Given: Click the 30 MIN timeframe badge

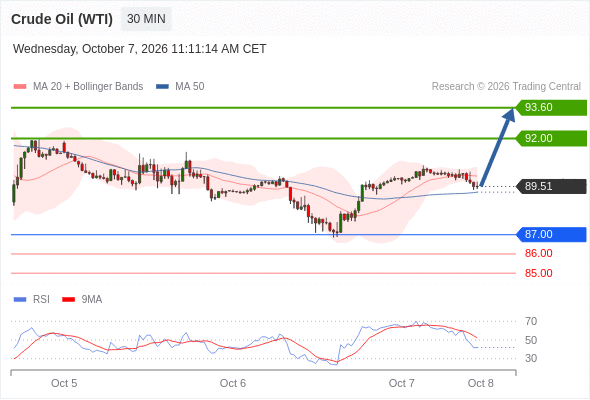Looking at the screenshot, I should tap(146, 19).
